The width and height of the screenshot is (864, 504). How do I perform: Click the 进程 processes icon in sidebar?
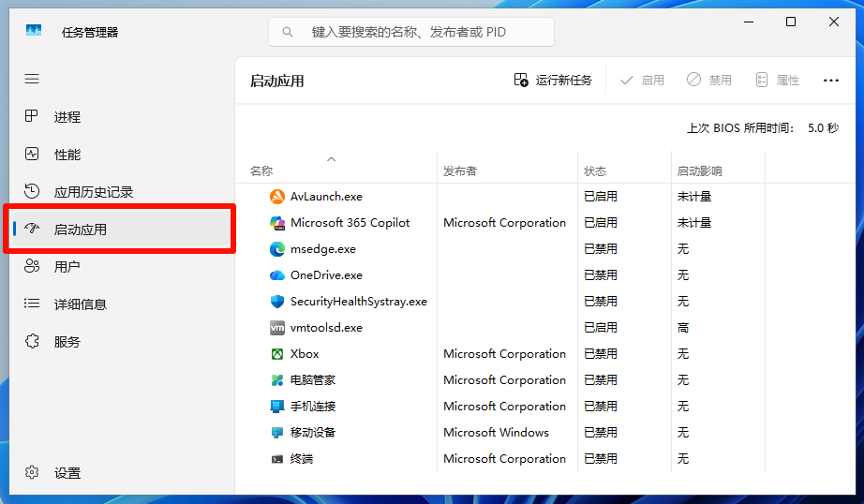coord(32,116)
